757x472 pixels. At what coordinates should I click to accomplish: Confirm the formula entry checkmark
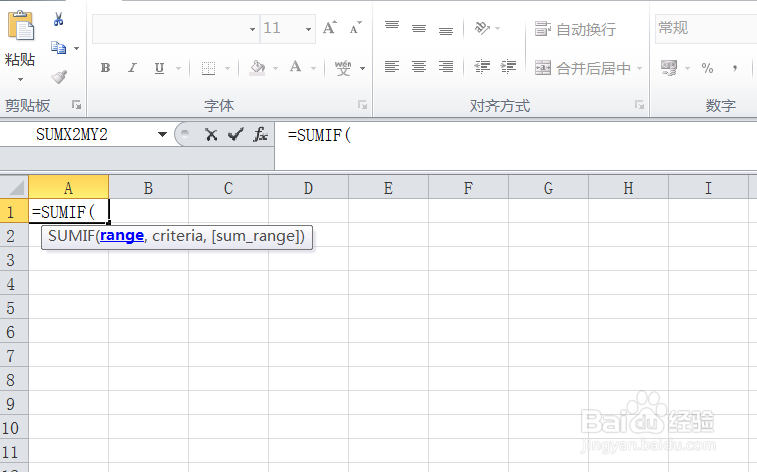click(x=235, y=135)
